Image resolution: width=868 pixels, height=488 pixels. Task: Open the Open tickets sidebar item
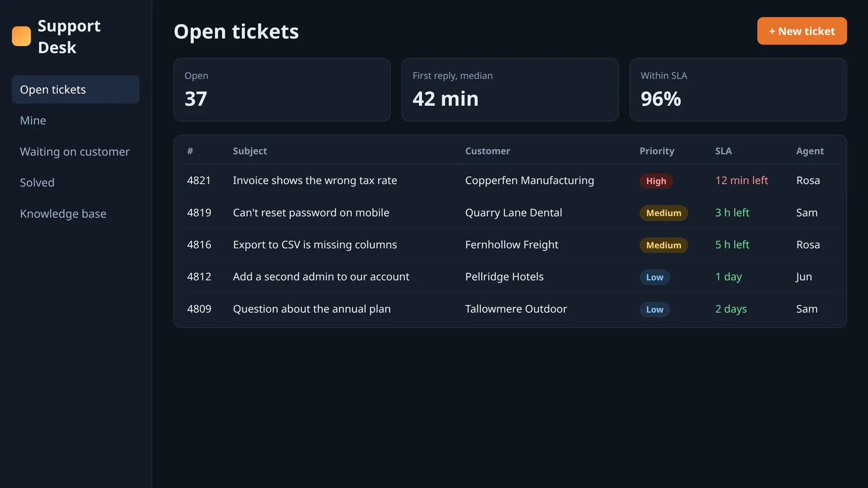tap(75, 89)
